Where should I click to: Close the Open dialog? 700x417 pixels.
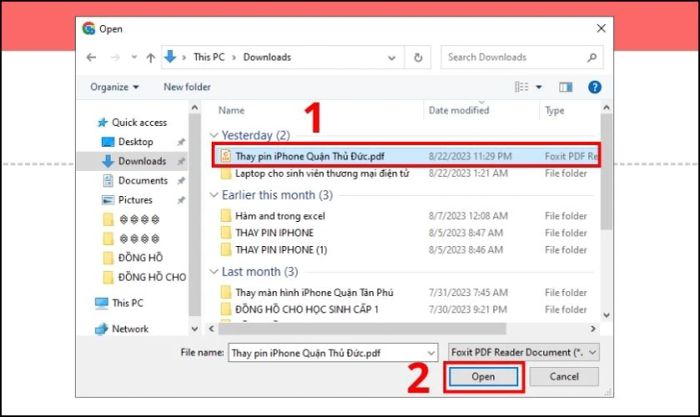pyautogui.click(x=601, y=29)
